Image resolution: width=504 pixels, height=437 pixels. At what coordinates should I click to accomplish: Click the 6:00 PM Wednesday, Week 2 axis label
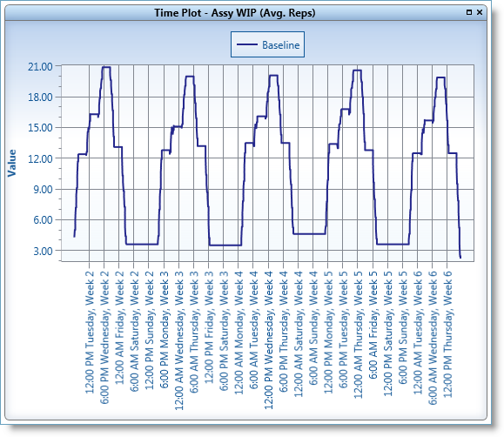point(104,337)
